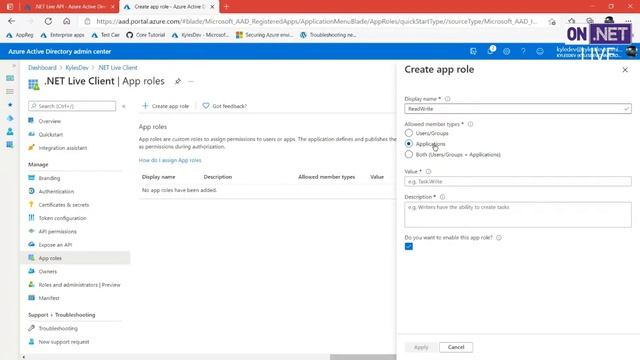Show info tooltip for Description field
The image size is (640, 360).
click(442, 197)
